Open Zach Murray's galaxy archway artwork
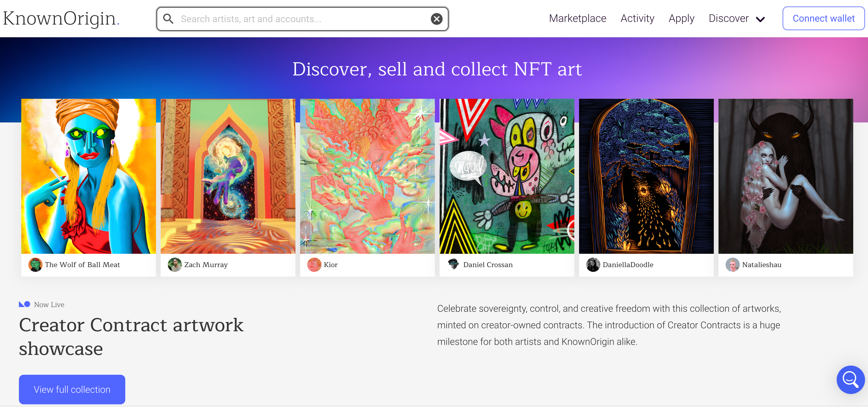 coord(228,176)
